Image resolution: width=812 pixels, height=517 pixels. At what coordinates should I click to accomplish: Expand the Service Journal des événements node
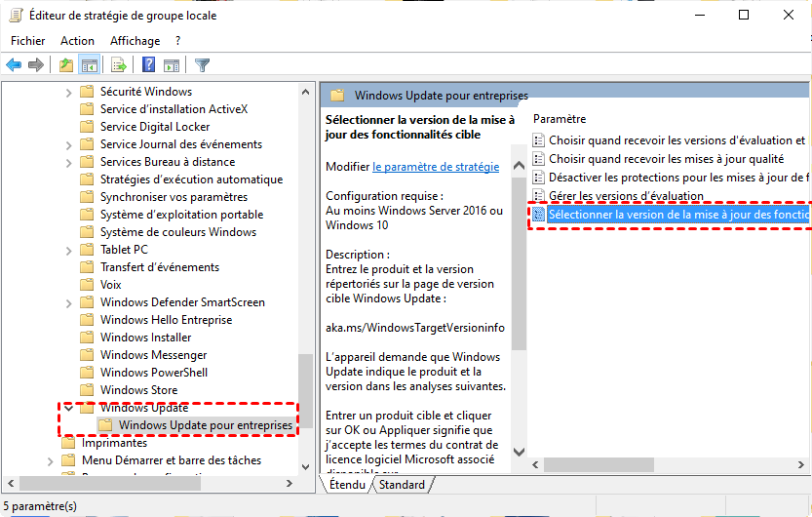(68, 145)
